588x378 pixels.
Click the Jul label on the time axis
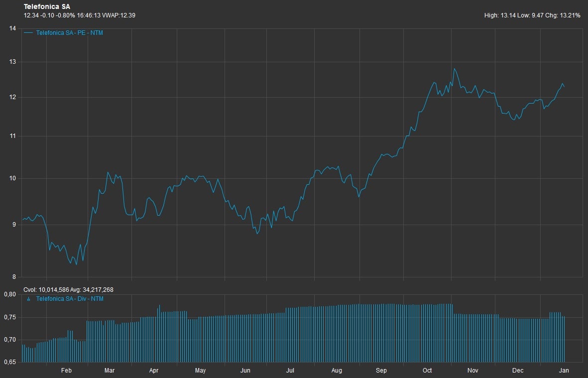tap(290, 371)
